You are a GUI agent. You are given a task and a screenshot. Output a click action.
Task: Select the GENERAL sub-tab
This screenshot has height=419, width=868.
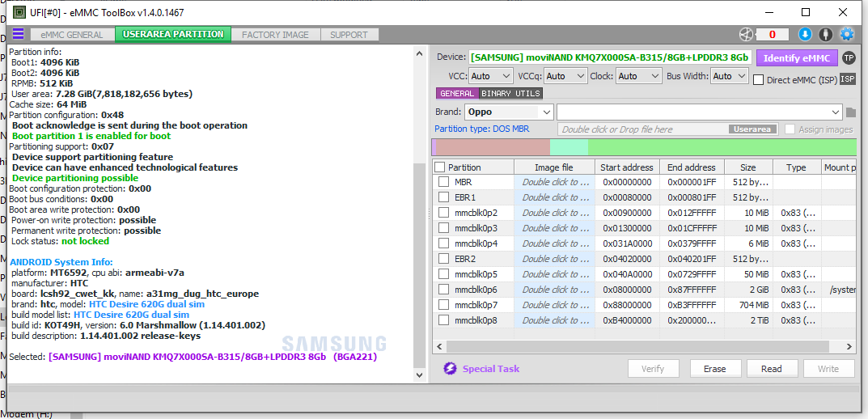pos(457,94)
